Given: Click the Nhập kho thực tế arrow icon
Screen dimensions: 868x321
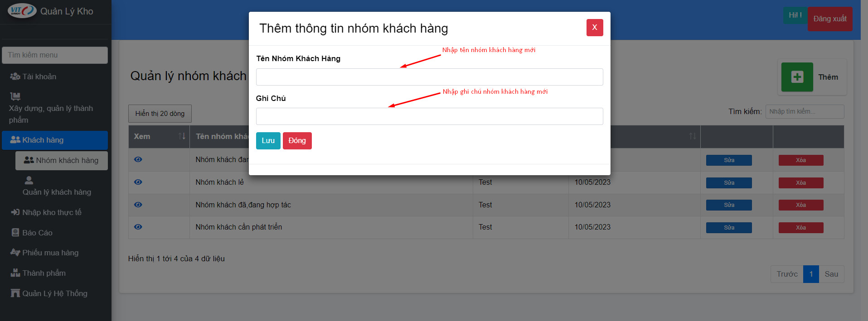Looking at the screenshot, I should 15,212.
